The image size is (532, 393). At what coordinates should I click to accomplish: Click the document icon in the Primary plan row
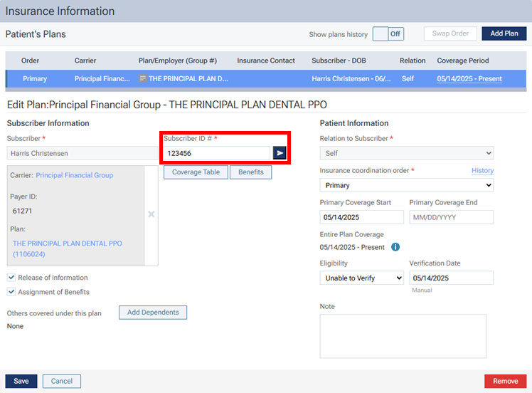(x=143, y=79)
